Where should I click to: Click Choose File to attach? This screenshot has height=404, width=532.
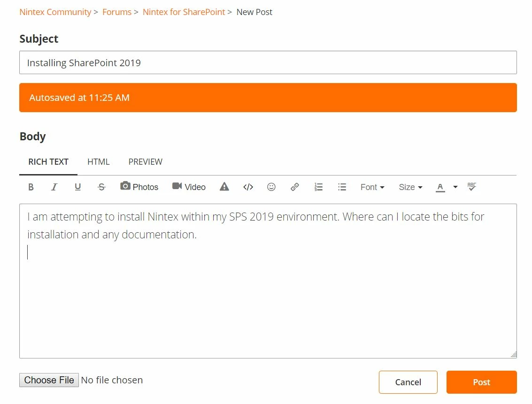click(x=49, y=380)
